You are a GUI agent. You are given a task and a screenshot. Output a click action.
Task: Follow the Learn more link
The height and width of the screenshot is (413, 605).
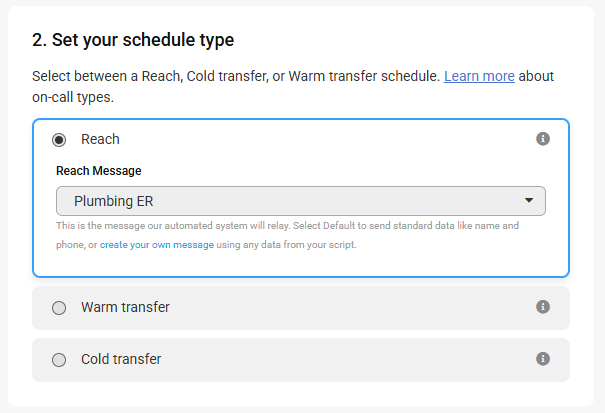coord(479,76)
